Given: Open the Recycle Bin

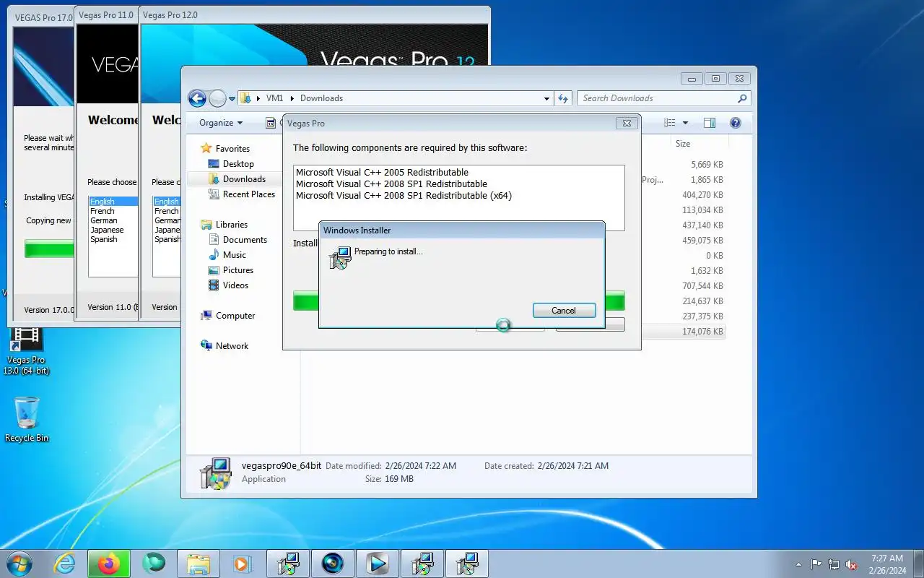Looking at the screenshot, I should tap(27, 419).
